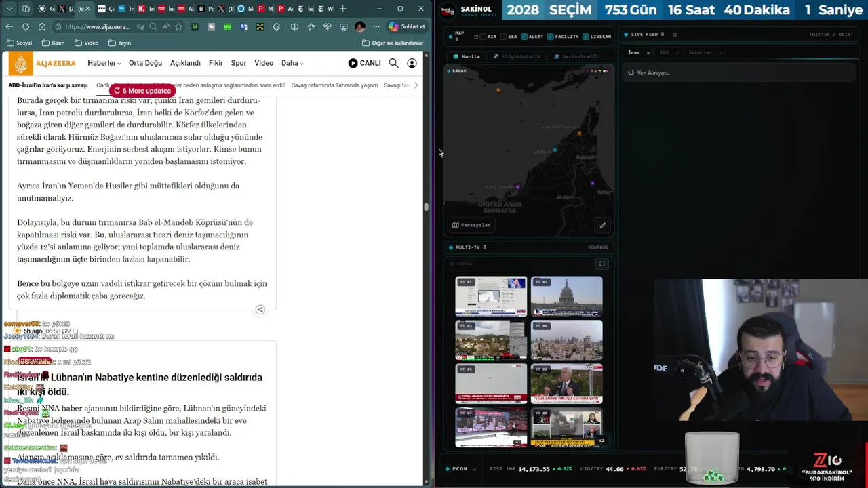
Task: Reload the browser page
Action: (x=26, y=26)
